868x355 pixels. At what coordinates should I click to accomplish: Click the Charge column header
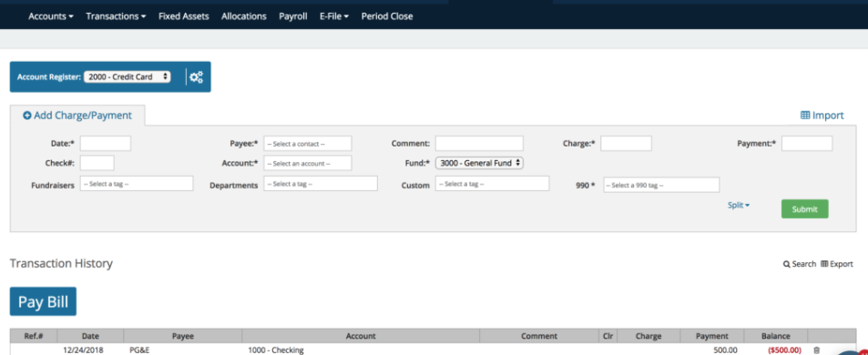[648, 336]
